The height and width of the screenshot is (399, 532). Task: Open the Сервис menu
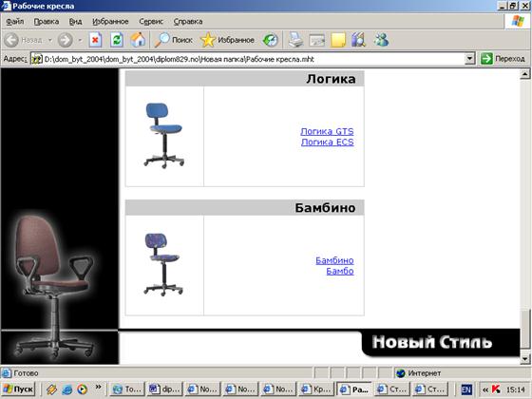point(151,21)
